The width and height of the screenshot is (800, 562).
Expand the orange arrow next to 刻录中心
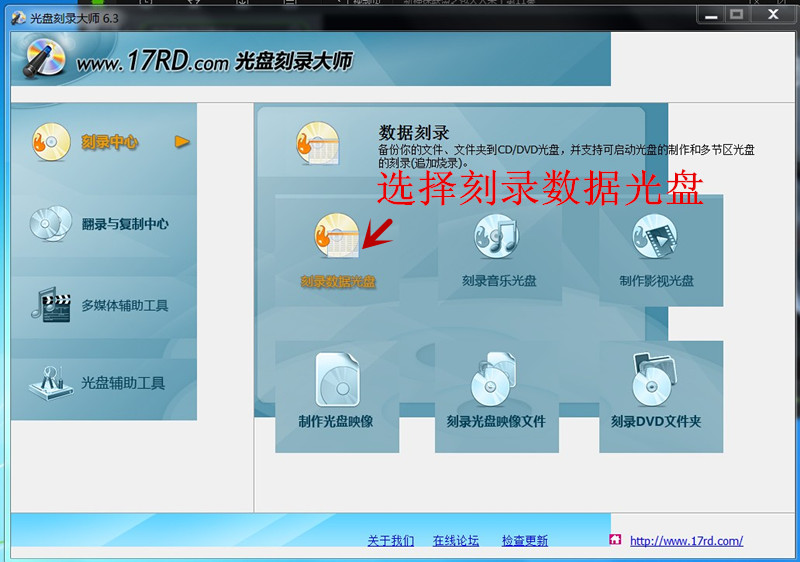click(x=182, y=141)
